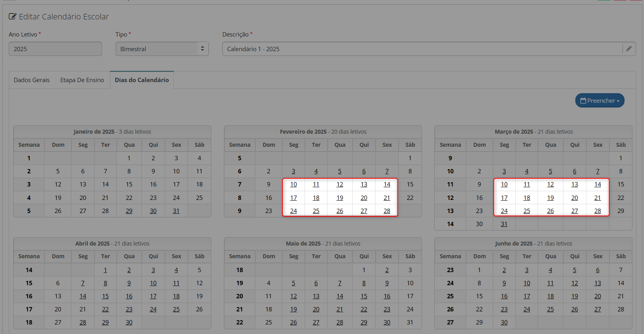This screenshot has height=334, width=644.
Task: Click the pencil icon in Descrição field
Action: [x=629, y=49]
